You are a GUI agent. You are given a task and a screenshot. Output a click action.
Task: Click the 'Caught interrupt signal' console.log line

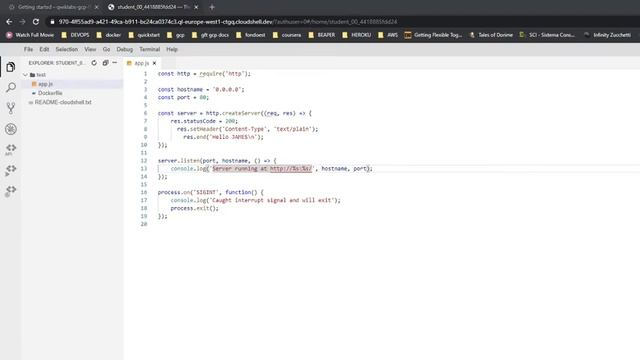[x=256, y=200]
